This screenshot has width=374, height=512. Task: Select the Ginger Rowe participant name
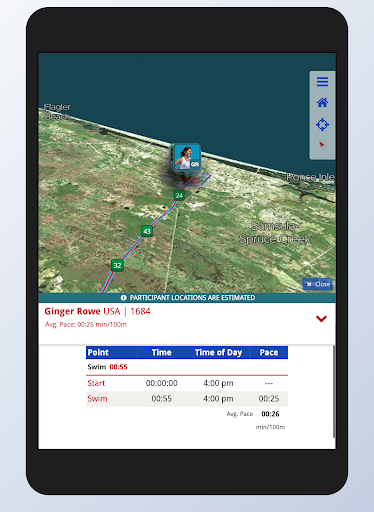[x=72, y=311]
